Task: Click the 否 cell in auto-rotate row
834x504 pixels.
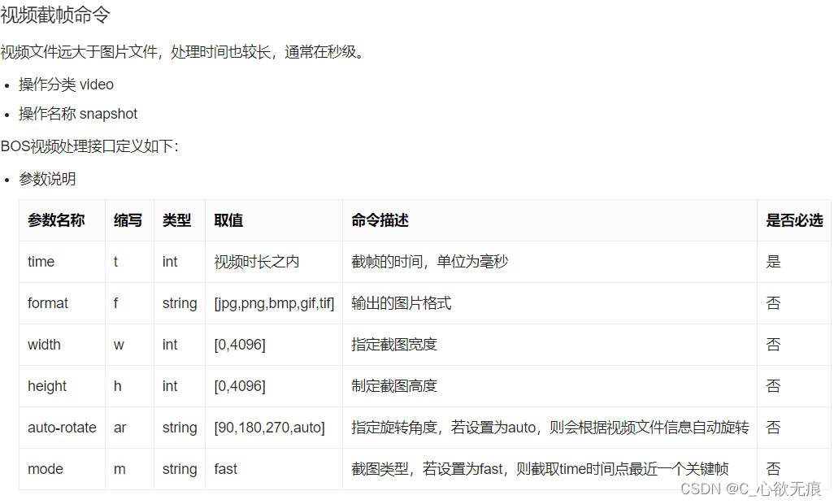Action: click(x=773, y=428)
